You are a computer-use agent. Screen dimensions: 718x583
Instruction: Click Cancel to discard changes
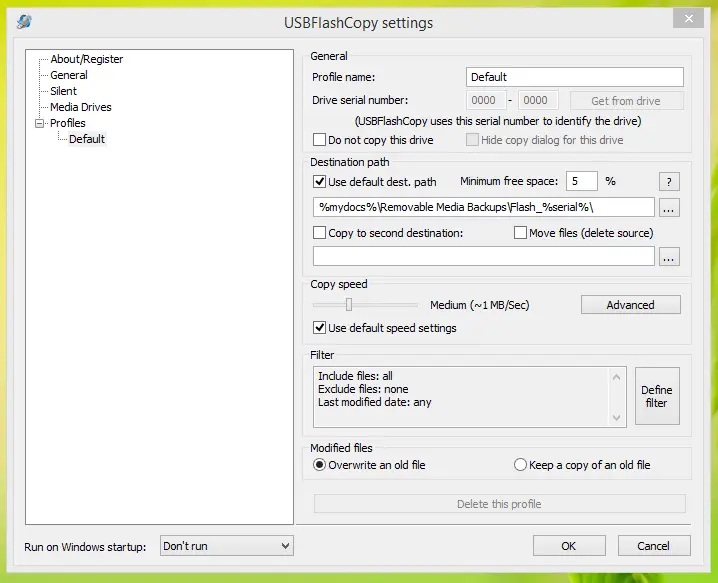pyautogui.click(x=654, y=546)
